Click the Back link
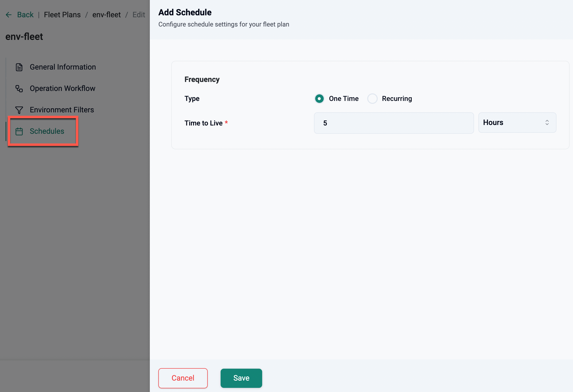 pyautogui.click(x=25, y=15)
